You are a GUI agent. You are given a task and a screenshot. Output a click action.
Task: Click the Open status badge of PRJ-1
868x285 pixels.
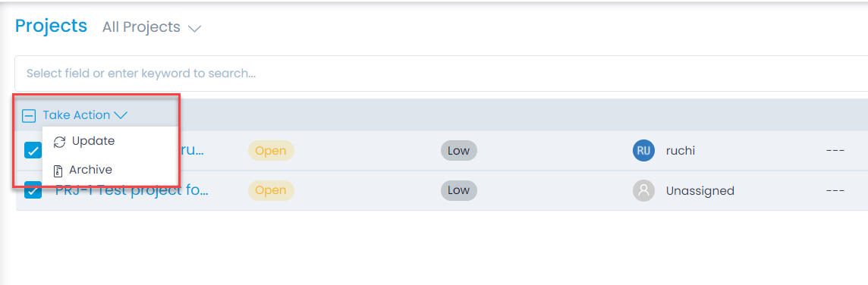point(271,190)
